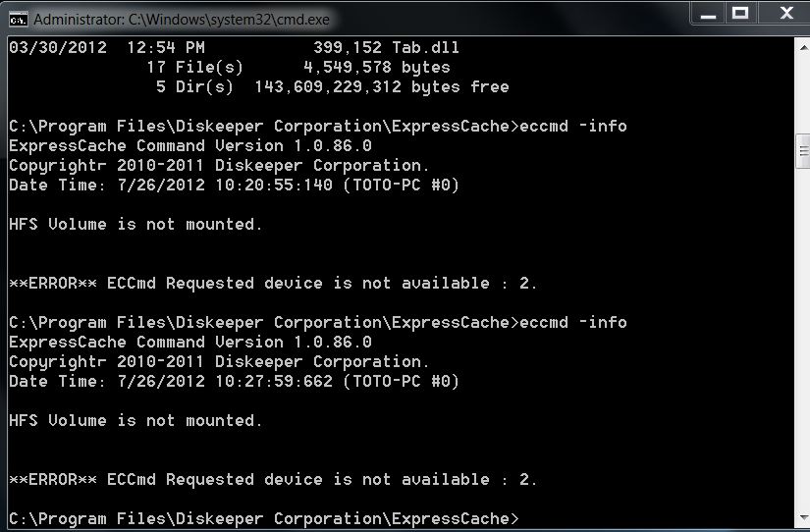This screenshot has height=532, width=810.
Task: Click the Date Time 10:27:59 line
Action: click(x=234, y=381)
